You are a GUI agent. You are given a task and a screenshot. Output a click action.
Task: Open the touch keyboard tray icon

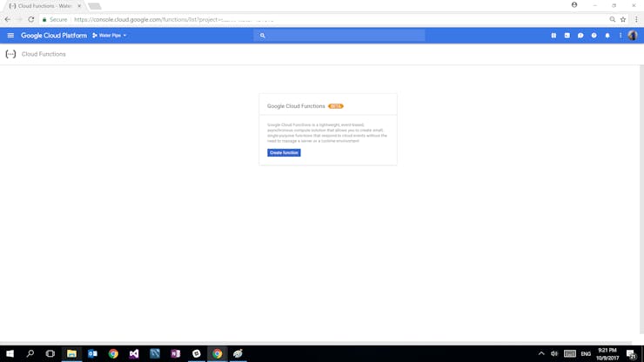click(570, 354)
